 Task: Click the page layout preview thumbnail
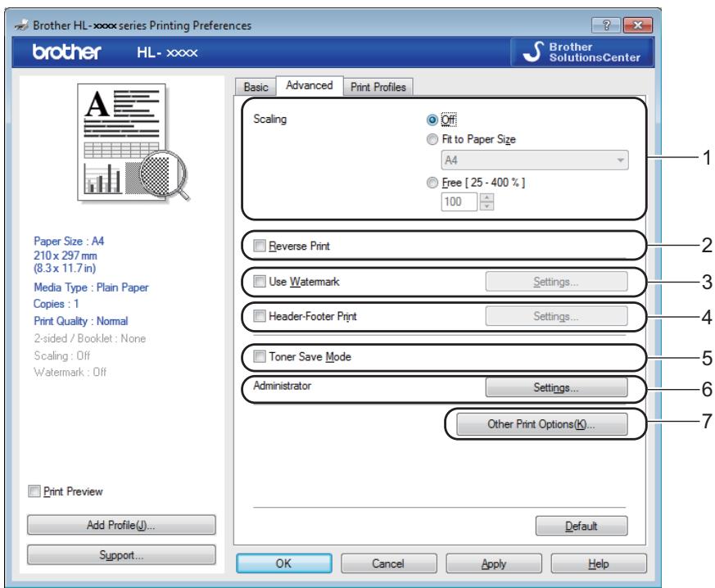tap(134, 142)
